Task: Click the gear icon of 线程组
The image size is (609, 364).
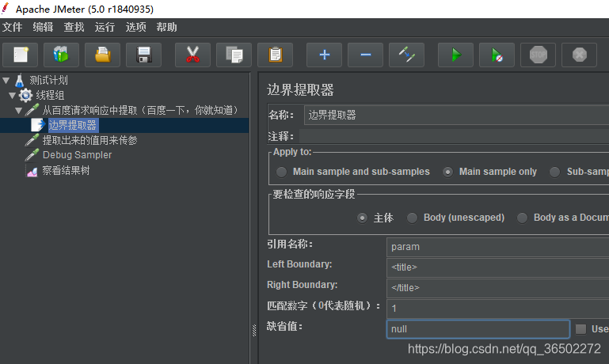Action: (25, 95)
